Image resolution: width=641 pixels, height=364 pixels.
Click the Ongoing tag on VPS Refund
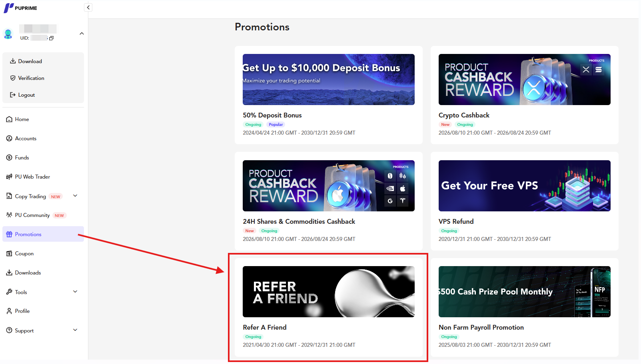449,231
